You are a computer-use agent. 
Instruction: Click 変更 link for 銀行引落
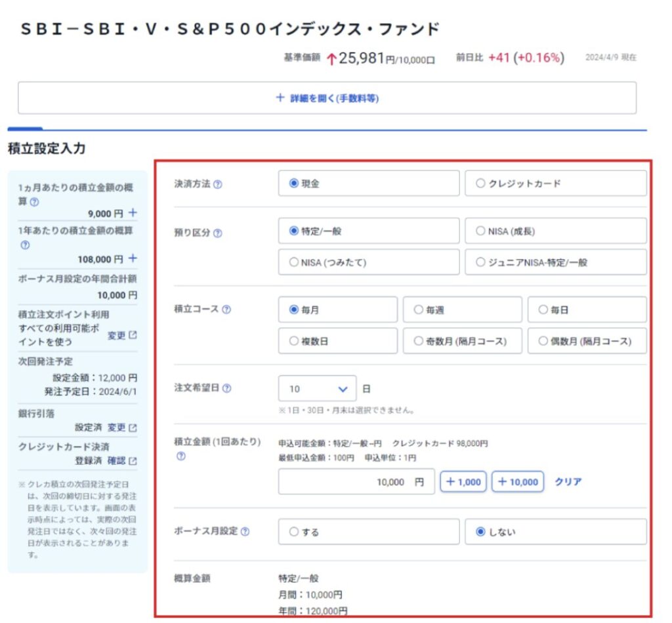click(117, 428)
